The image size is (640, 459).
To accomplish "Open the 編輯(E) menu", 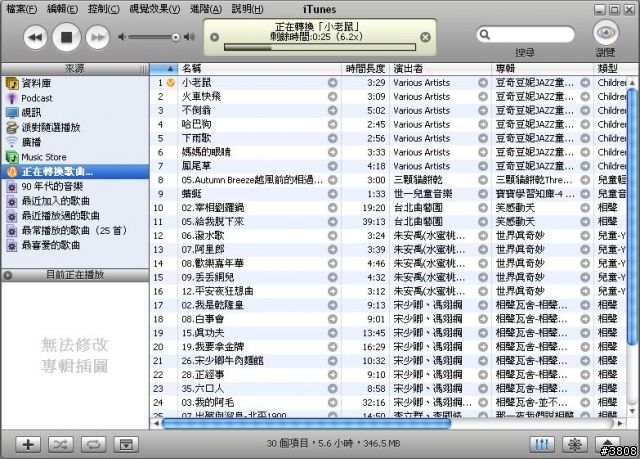I will [x=62, y=9].
